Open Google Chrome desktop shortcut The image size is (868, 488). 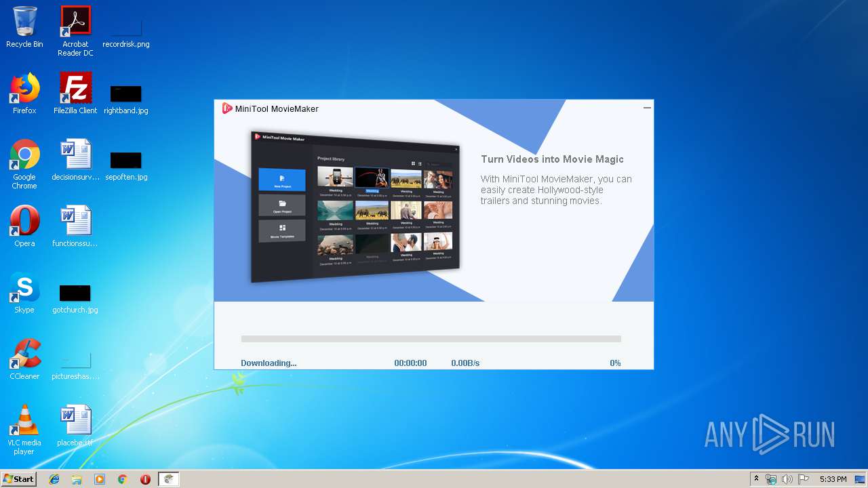(x=24, y=164)
